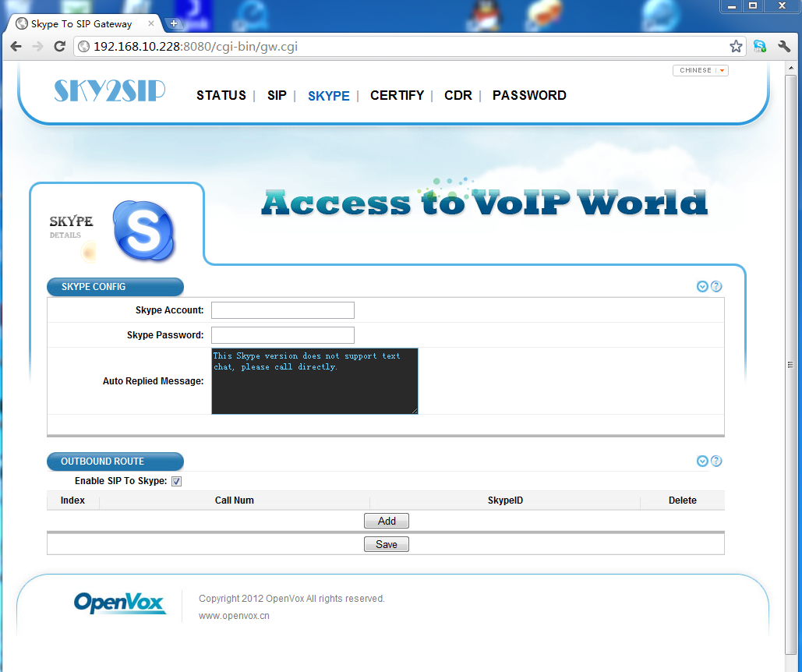
Task: Collapse the Outbound Route section arrow
Action: click(x=702, y=462)
